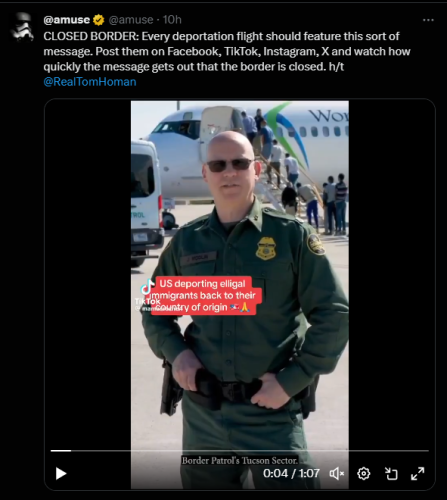Open @amuse display name profile
This screenshot has width=447, height=500.
tap(67, 20)
